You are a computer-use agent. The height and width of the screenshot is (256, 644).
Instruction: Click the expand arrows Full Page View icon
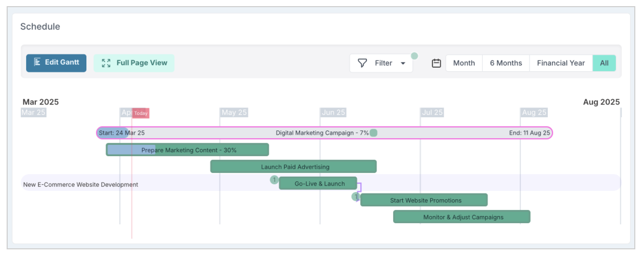tap(106, 63)
